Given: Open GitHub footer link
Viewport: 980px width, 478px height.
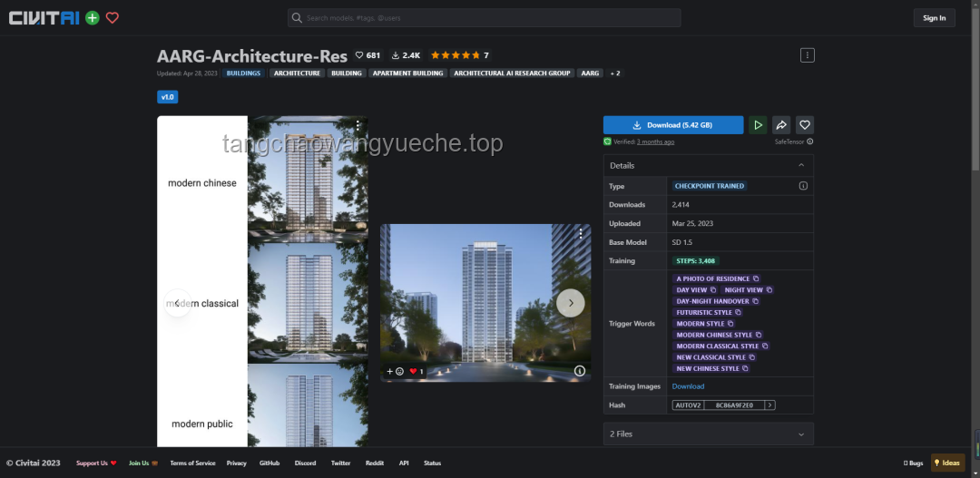Looking at the screenshot, I should click(269, 463).
